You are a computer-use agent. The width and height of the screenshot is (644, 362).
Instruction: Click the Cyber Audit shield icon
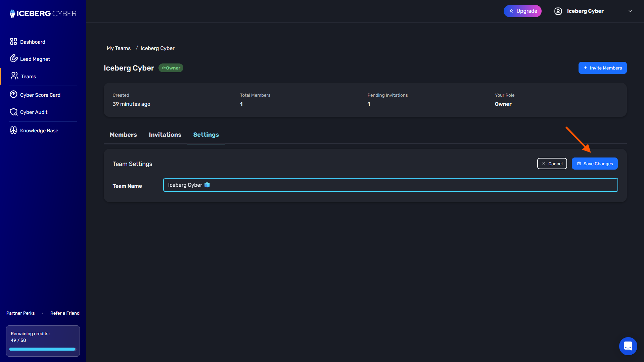coord(13,112)
